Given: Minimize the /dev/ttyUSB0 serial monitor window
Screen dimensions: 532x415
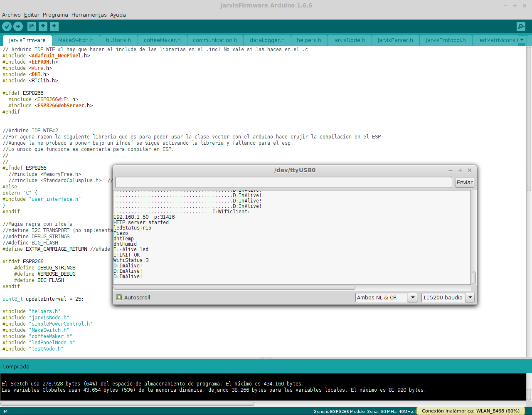Looking at the screenshot, I should tap(451, 170).
